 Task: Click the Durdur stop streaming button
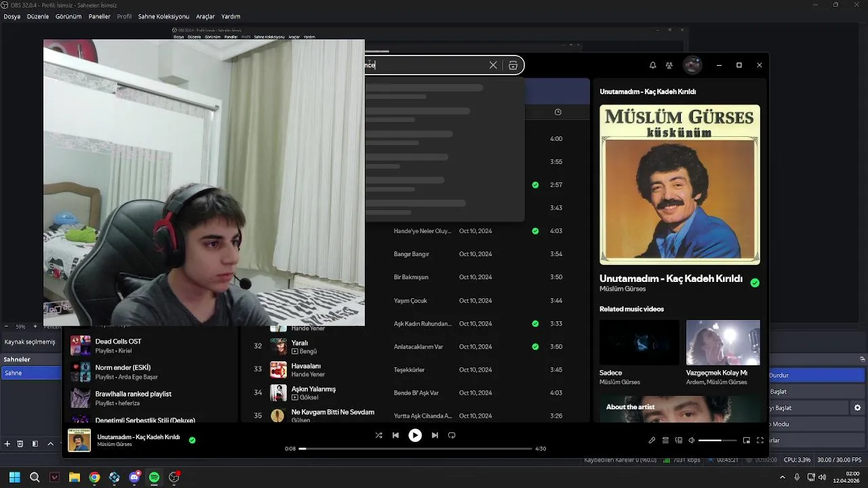pyautogui.click(x=816, y=375)
